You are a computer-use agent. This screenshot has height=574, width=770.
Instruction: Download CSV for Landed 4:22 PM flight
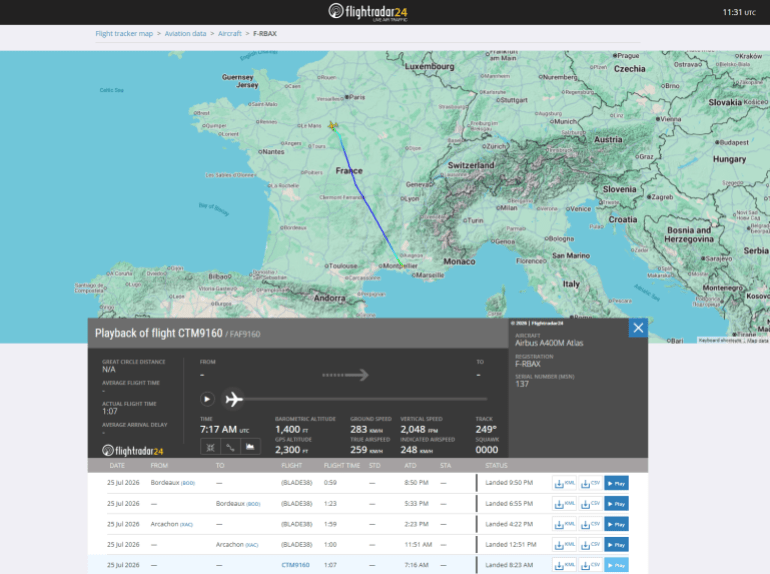(x=590, y=524)
